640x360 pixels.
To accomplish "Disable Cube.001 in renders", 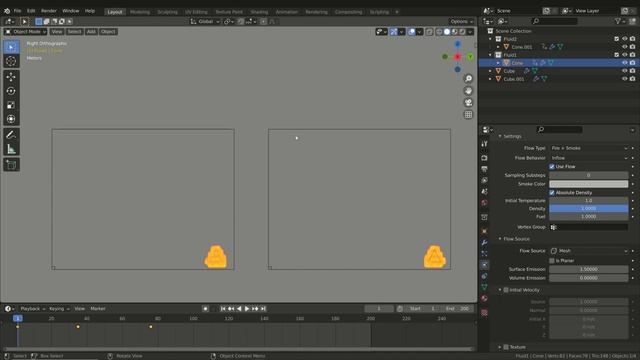I will (x=633, y=79).
